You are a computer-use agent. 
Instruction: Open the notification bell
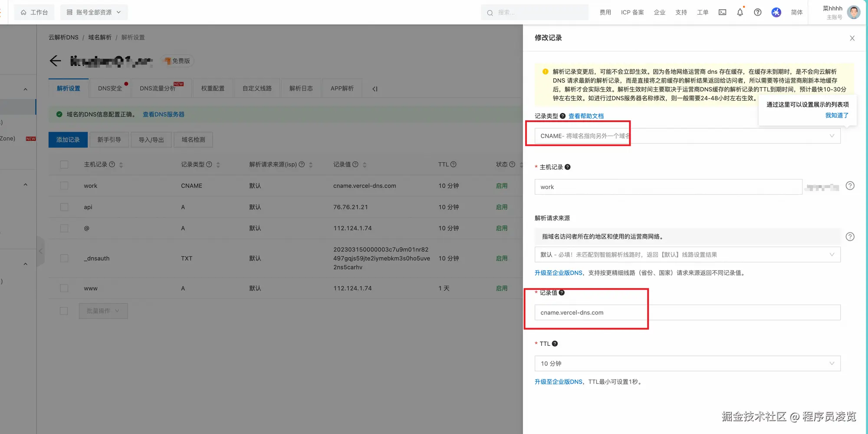tap(740, 12)
